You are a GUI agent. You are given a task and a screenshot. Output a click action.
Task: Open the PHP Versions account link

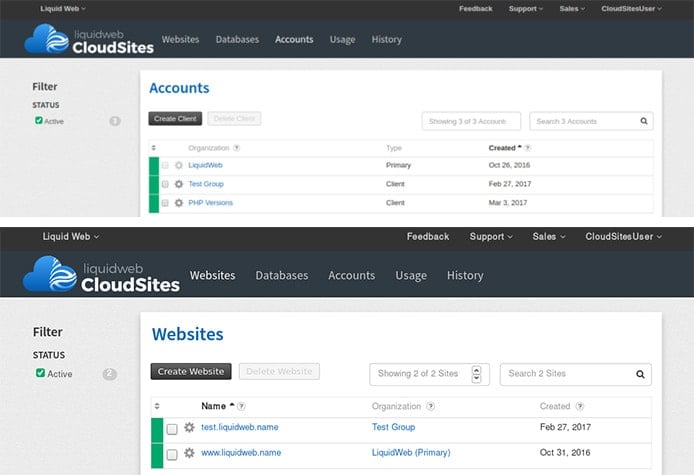pos(210,203)
